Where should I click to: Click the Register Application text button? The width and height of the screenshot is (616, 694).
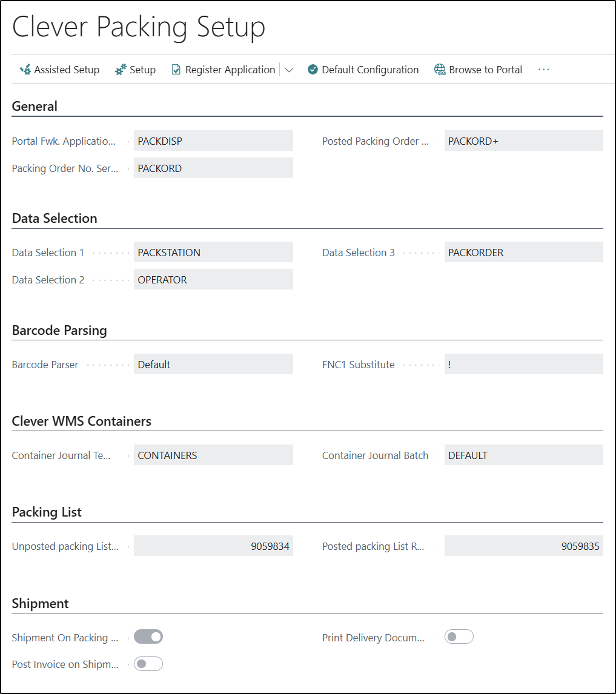230,70
